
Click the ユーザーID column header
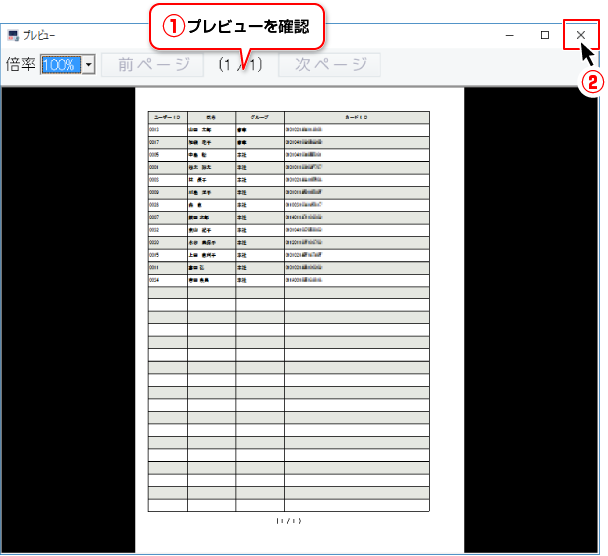pyautogui.click(x=167, y=118)
